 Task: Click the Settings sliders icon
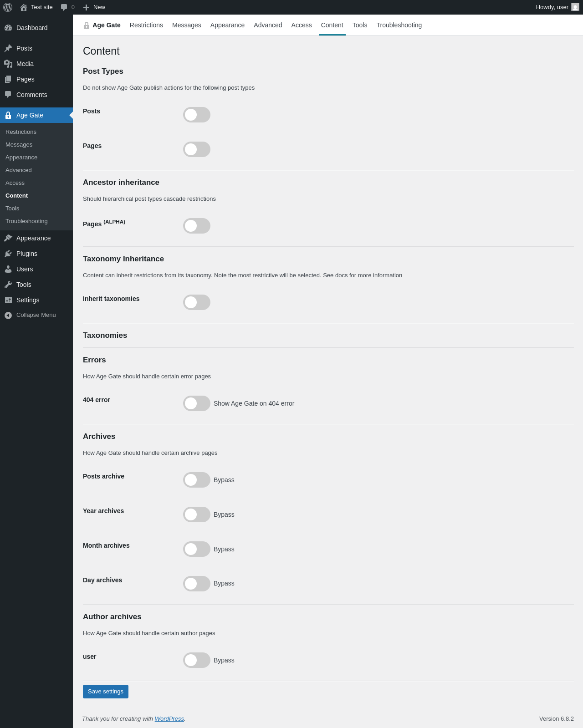click(x=8, y=300)
